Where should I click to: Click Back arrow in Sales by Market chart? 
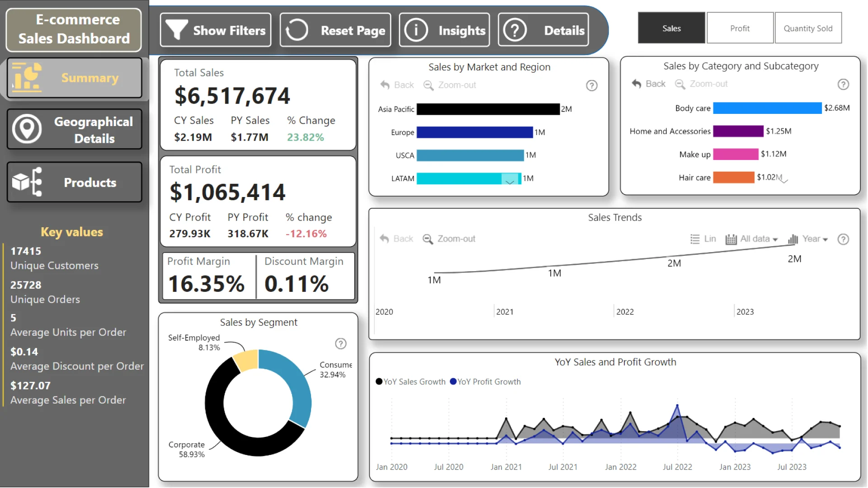tap(385, 85)
